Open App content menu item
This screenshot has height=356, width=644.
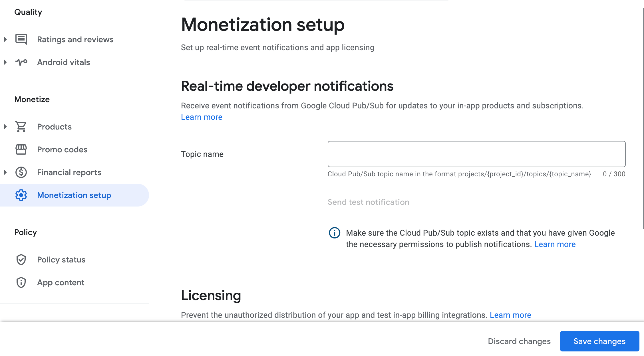click(x=61, y=282)
